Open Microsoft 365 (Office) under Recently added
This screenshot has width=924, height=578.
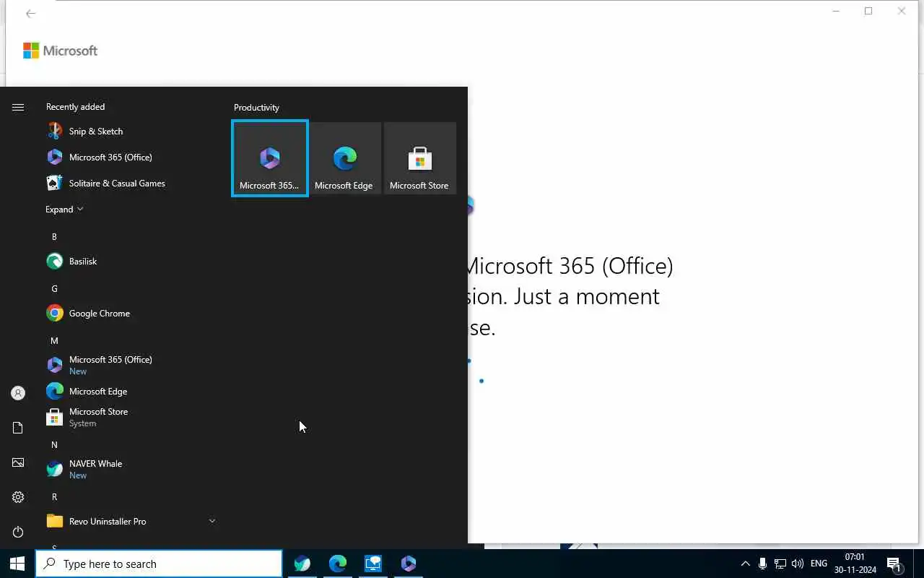130,158
